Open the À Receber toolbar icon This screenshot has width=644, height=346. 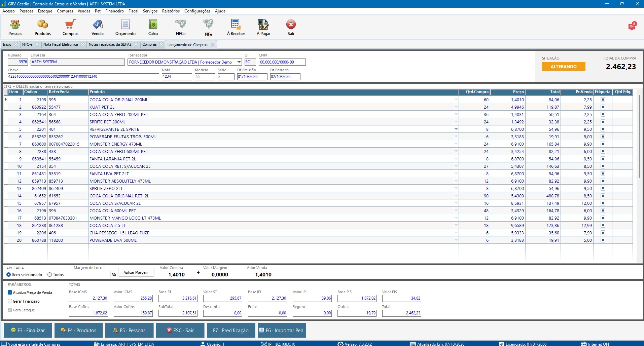tap(236, 27)
